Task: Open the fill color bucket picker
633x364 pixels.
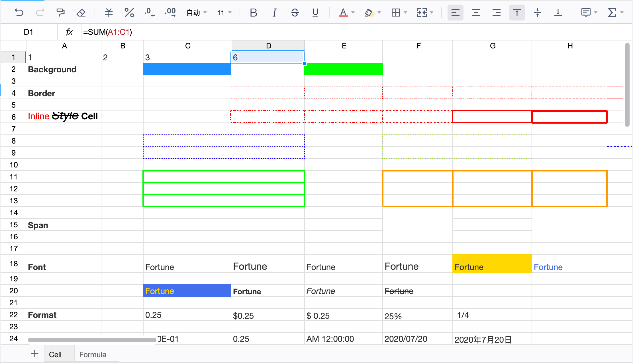Action: [369, 13]
